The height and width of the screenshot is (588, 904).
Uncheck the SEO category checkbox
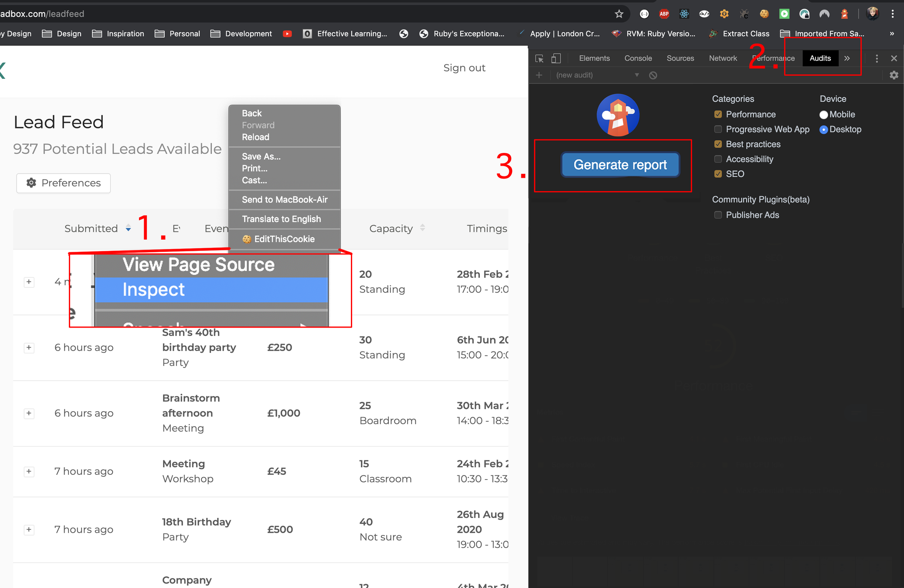point(718,174)
